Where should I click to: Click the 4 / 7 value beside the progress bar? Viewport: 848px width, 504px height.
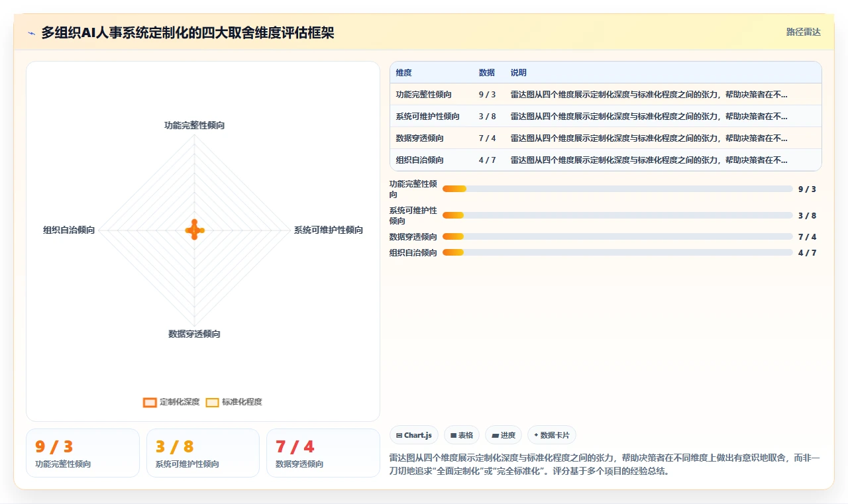[x=807, y=252]
